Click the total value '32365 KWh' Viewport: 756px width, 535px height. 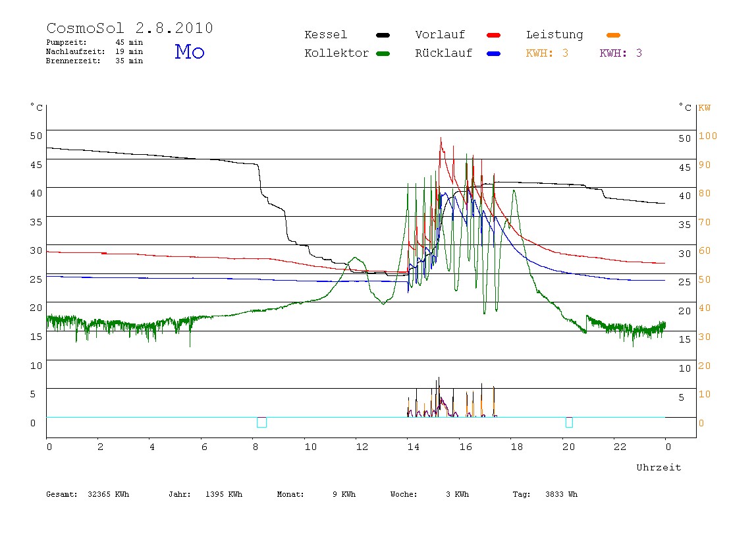coord(109,494)
